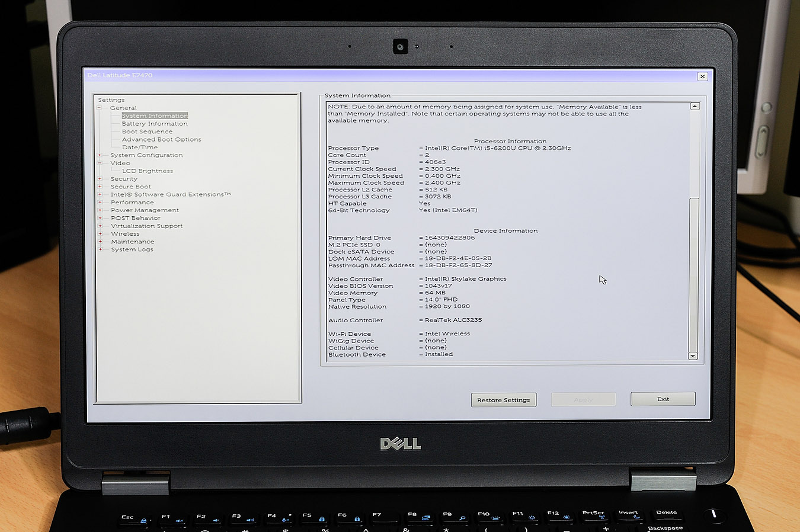Image resolution: width=800 pixels, height=532 pixels.
Task: Open Battery Information settings
Action: click(x=155, y=124)
